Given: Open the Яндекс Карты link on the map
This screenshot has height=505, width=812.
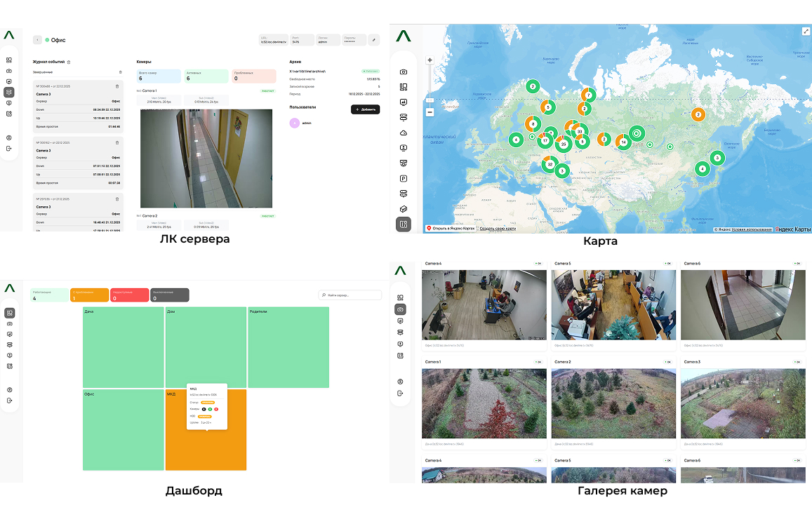Looking at the screenshot, I should (793, 229).
